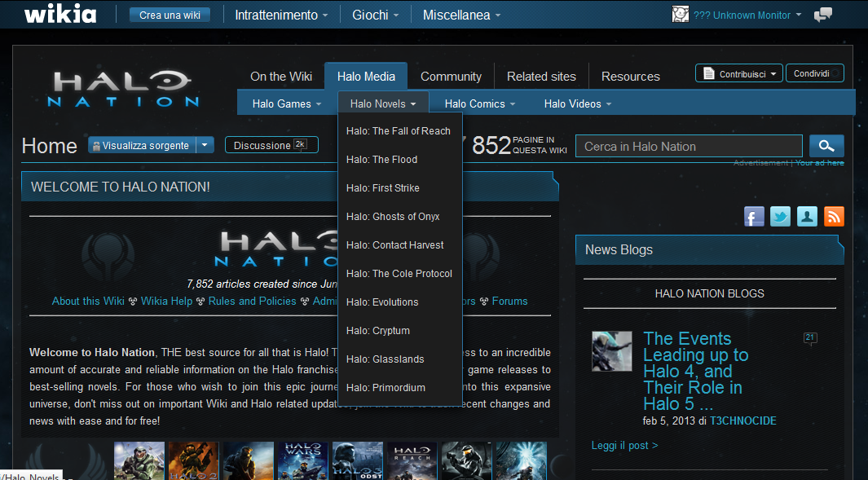Switch to the On the Wiki tab

[281, 77]
